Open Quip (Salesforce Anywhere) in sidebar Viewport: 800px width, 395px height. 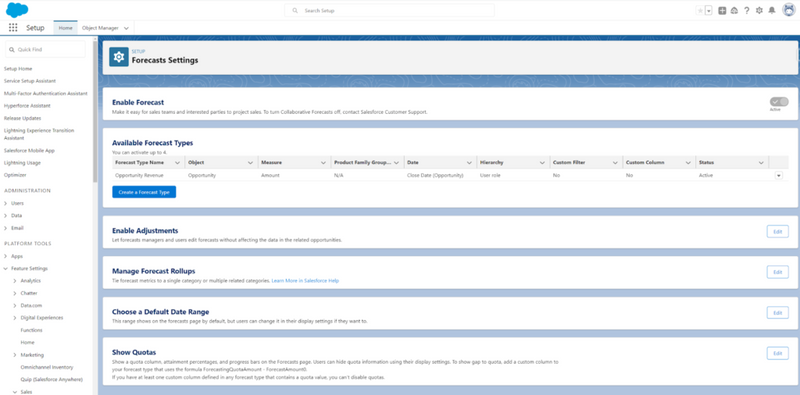[x=52, y=379]
